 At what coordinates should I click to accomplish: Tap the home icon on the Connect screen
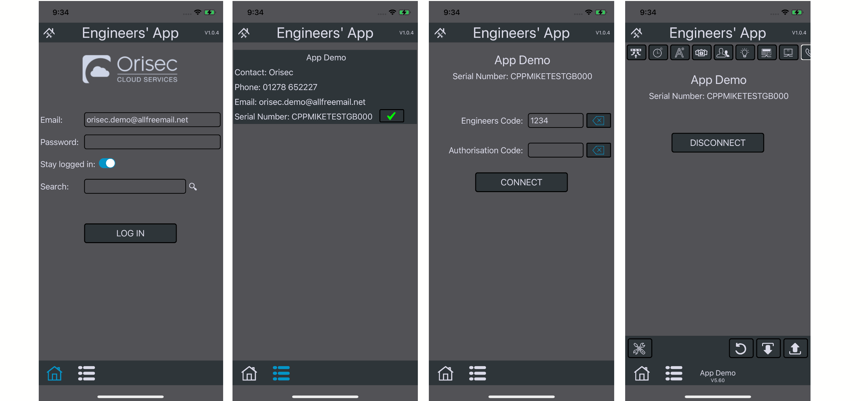click(x=445, y=373)
